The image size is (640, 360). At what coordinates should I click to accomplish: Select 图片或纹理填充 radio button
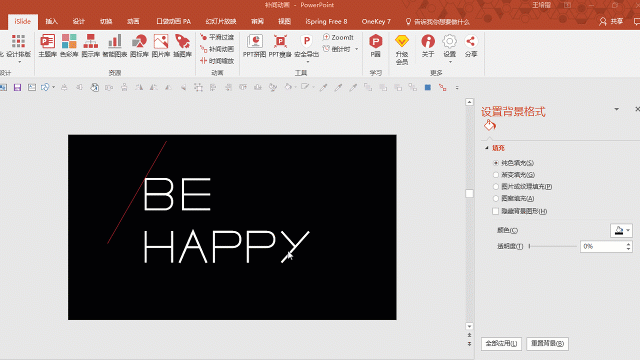(x=496, y=187)
